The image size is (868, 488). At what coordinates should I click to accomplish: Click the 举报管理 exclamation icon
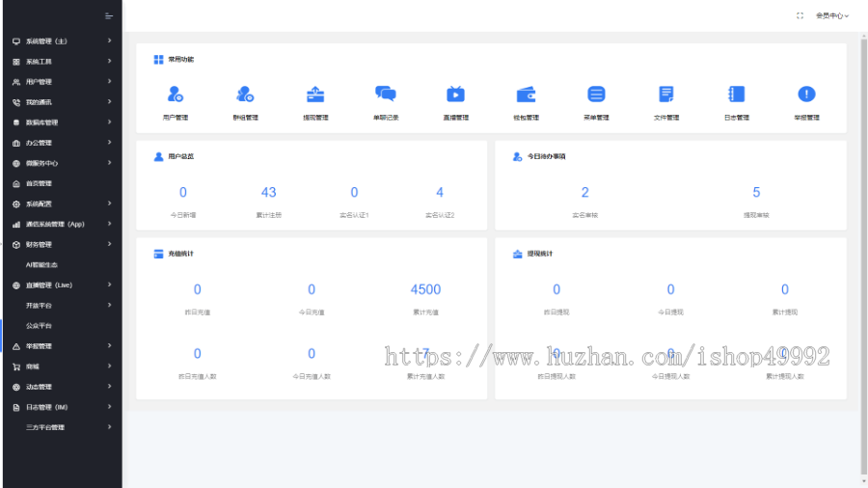coord(806,95)
